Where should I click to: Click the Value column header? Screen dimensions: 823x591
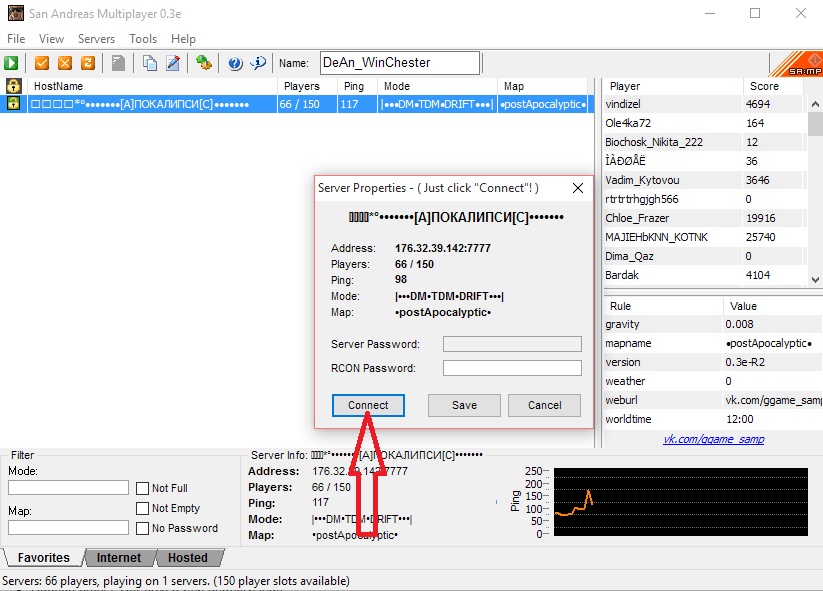point(773,306)
